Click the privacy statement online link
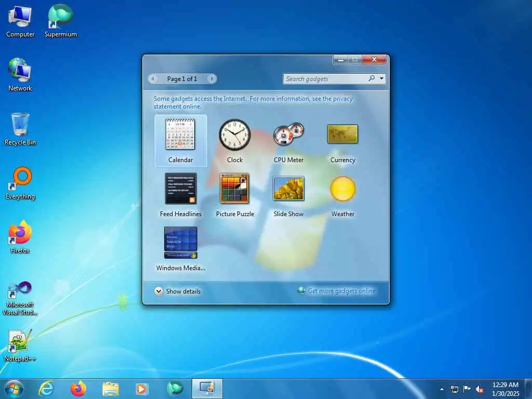The width and height of the screenshot is (532, 399). tap(253, 102)
